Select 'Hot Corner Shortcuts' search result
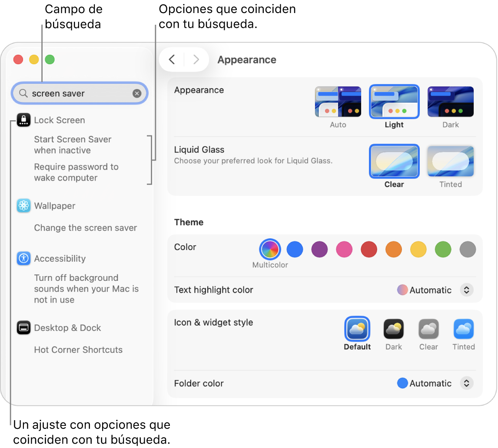The width and height of the screenshot is (498, 448). point(78,350)
